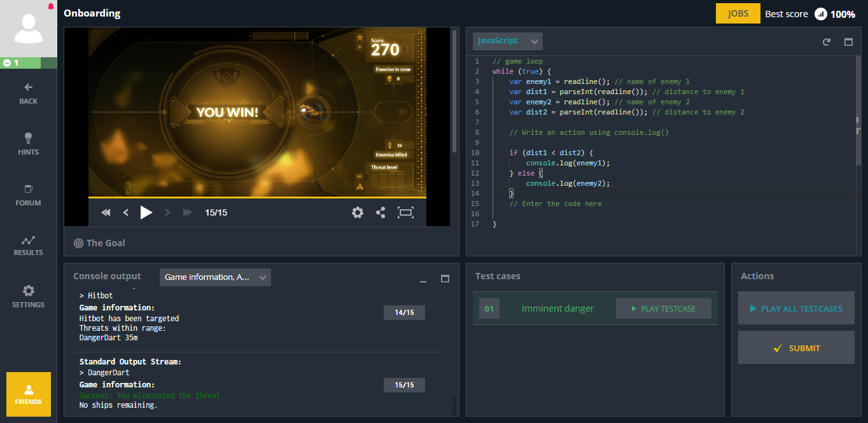Minimize the console output panel
The height and width of the screenshot is (423, 868).
pos(423,280)
